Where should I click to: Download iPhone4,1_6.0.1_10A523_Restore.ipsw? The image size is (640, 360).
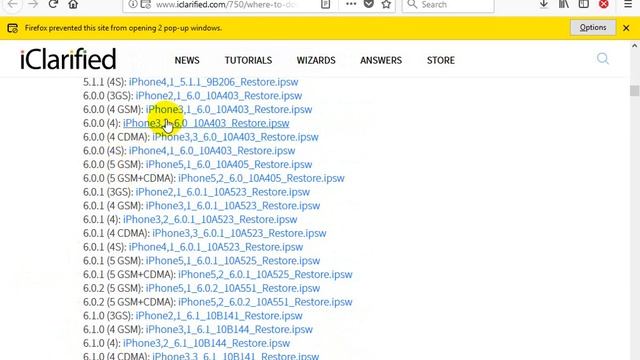(x=216, y=247)
